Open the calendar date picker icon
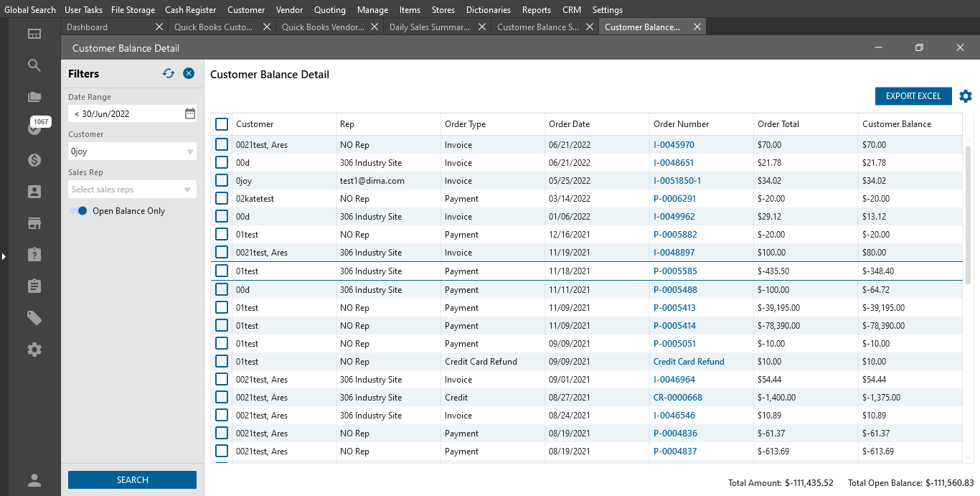Screen dimensions: 980x496 coord(189,113)
